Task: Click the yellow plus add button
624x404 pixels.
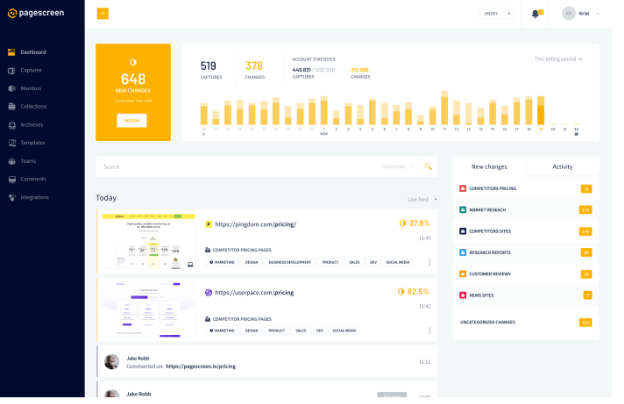Action: click(103, 14)
